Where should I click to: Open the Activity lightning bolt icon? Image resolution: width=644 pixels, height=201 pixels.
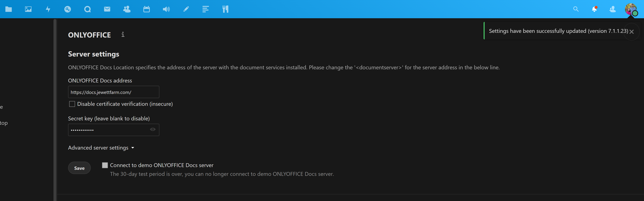(48, 9)
